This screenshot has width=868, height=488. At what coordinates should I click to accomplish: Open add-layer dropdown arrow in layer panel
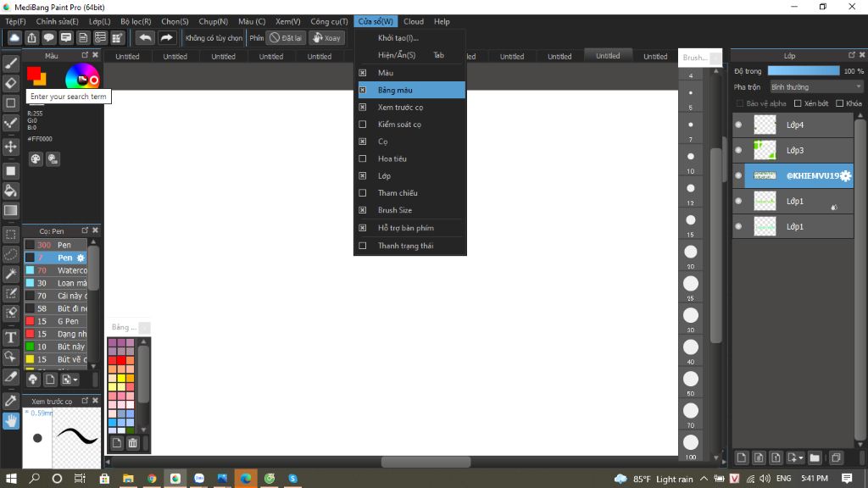(x=801, y=458)
